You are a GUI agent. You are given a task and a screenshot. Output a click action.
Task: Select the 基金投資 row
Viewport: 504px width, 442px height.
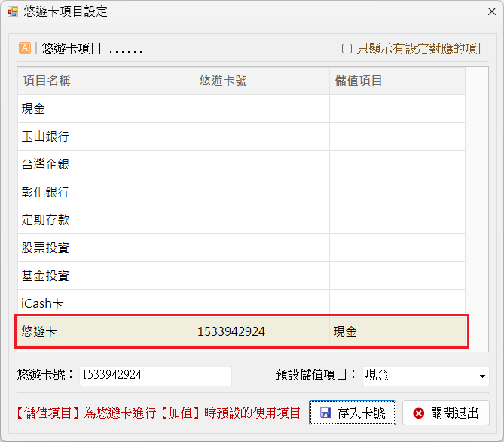tap(241, 276)
